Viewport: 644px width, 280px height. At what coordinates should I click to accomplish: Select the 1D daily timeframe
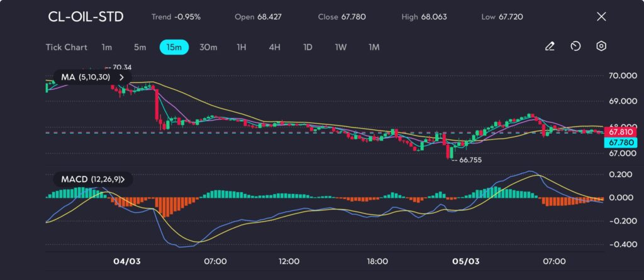point(308,47)
